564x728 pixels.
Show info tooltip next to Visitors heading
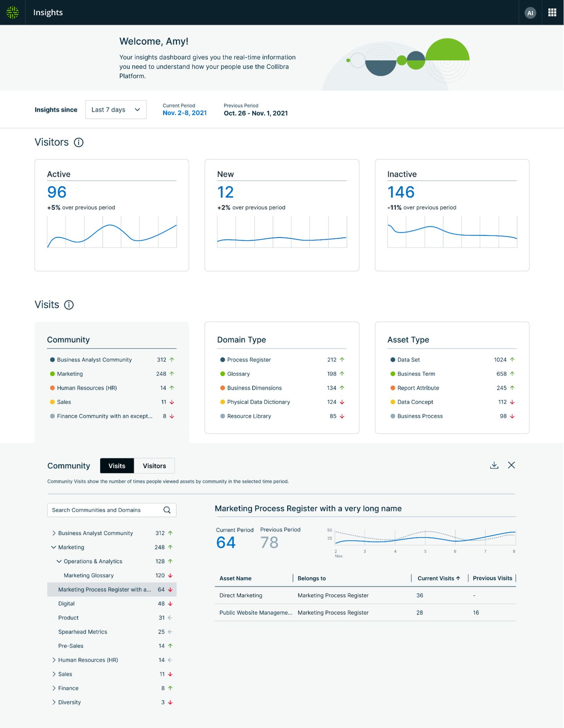click(79, 143)
